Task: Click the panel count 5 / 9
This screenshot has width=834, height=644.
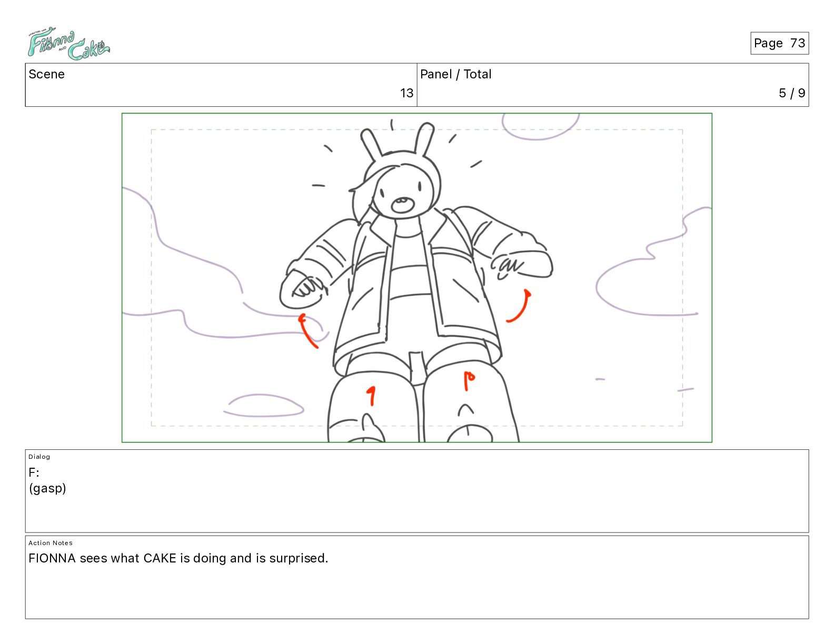Action: (792, 93)
